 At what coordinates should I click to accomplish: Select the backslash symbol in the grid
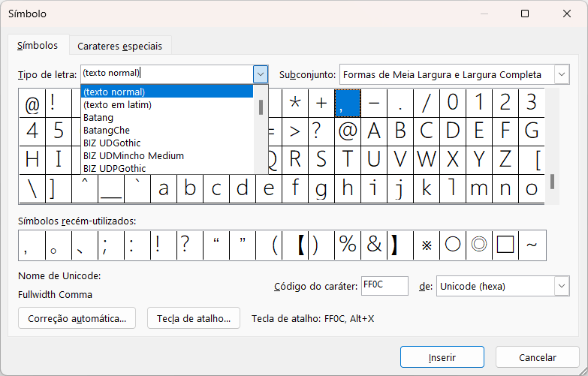click(32, 188)
